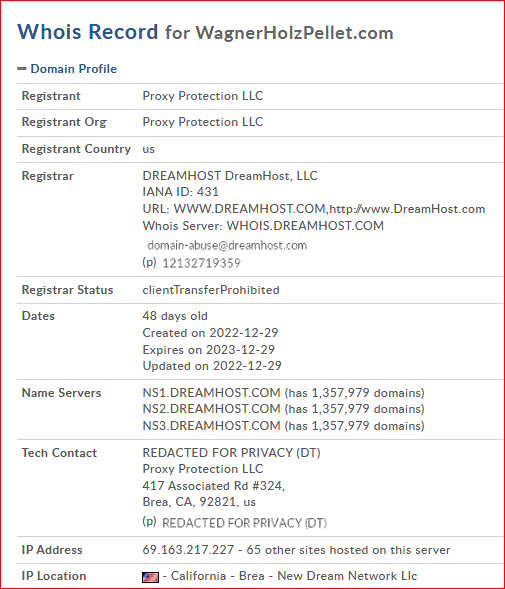
Task: Click the tech contact address 417 Associated Rd
Action: pos(213,486)
